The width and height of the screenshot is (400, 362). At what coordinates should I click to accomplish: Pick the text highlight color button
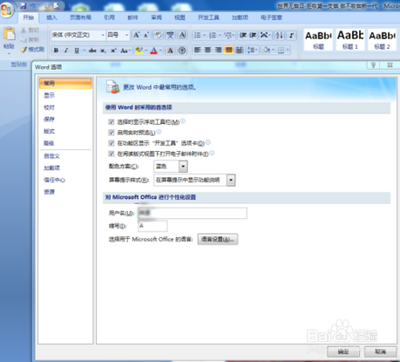point(139,51)
